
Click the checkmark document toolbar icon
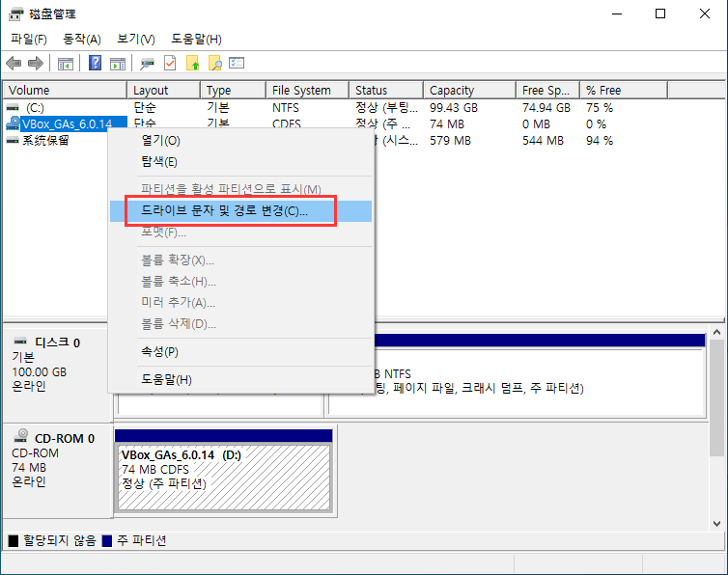[170, 63]
